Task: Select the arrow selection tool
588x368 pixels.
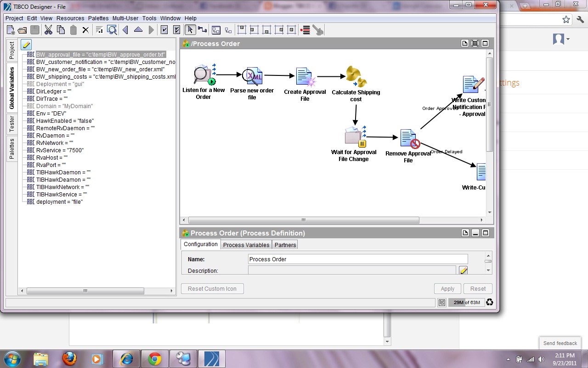Action: tap(190, 30)
